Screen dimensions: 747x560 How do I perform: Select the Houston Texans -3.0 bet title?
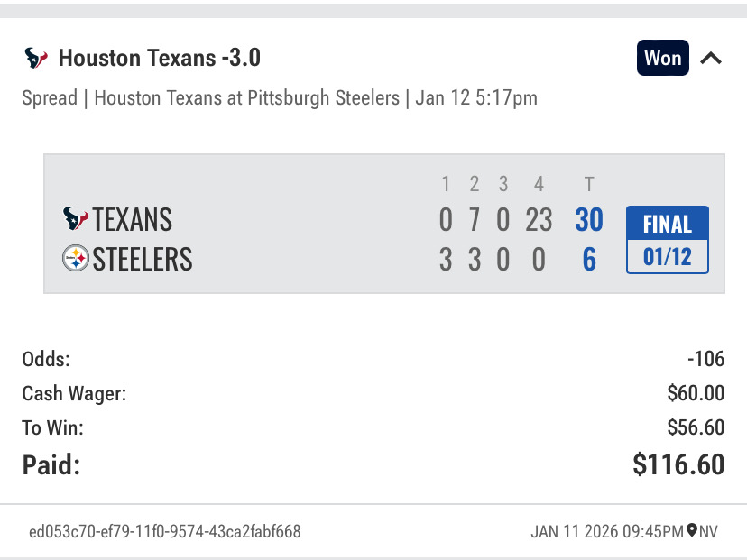159,59
